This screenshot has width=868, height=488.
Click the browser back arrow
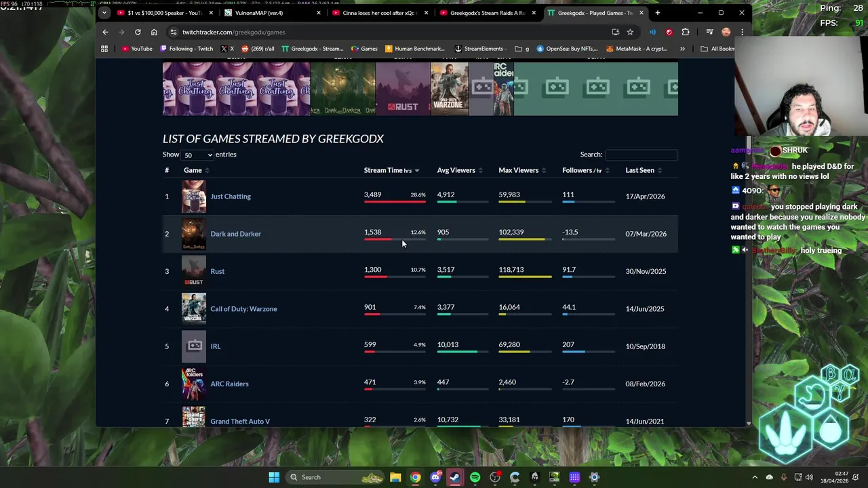105,32
